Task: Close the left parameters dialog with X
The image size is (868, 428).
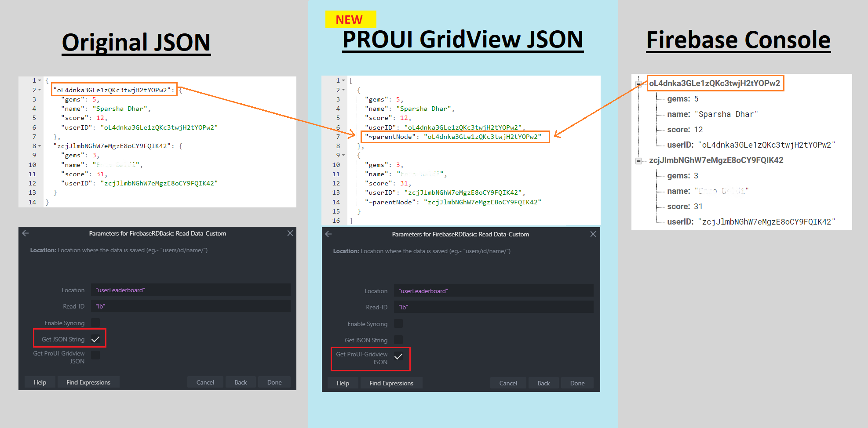Action: point(290,233)
